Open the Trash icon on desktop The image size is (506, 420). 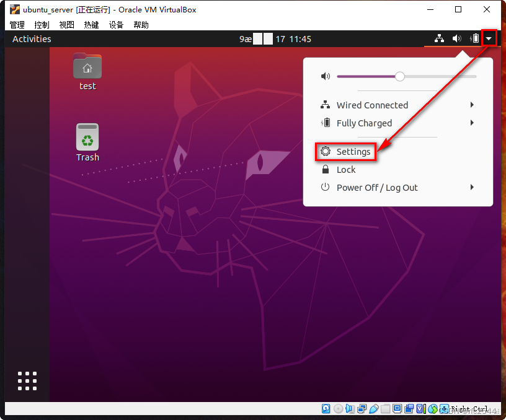coord(87,142)
